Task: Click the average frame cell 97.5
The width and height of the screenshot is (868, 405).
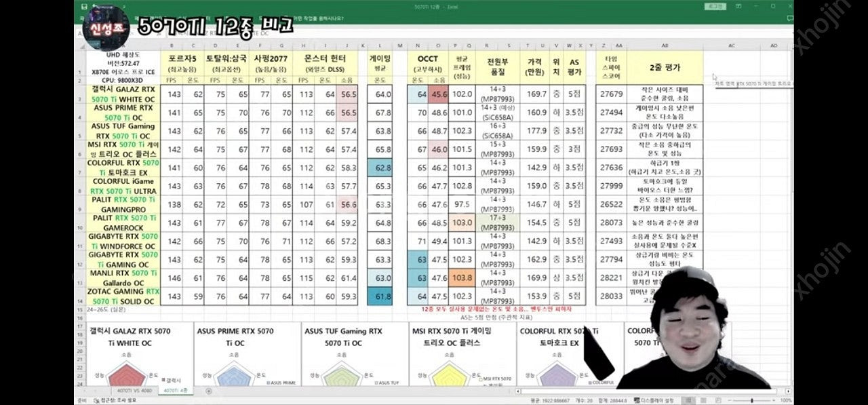Action: click(462, 204)
